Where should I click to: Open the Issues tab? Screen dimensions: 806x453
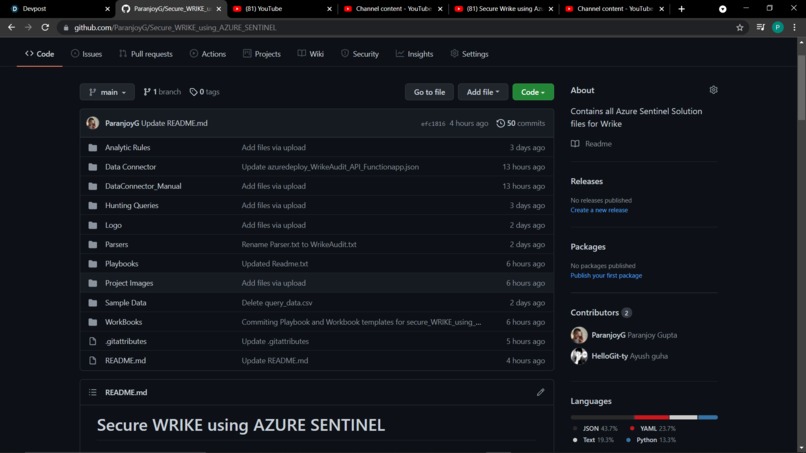click(x=86, y=54)
